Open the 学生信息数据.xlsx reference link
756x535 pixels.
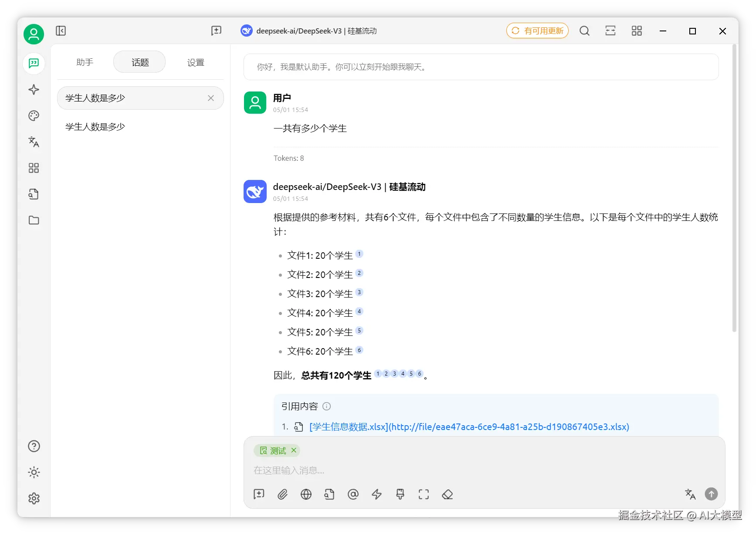469,427
